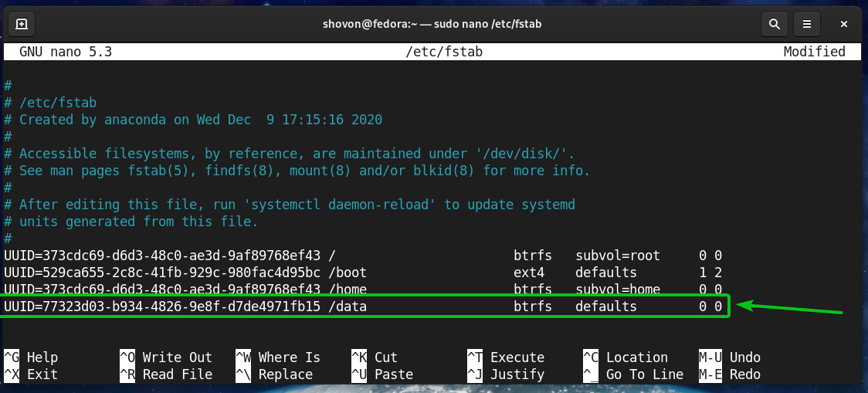This screenshot has height=393, width=868.
Task: Click the '0 0' values on the /data line
Action: [x=710, y=306]
